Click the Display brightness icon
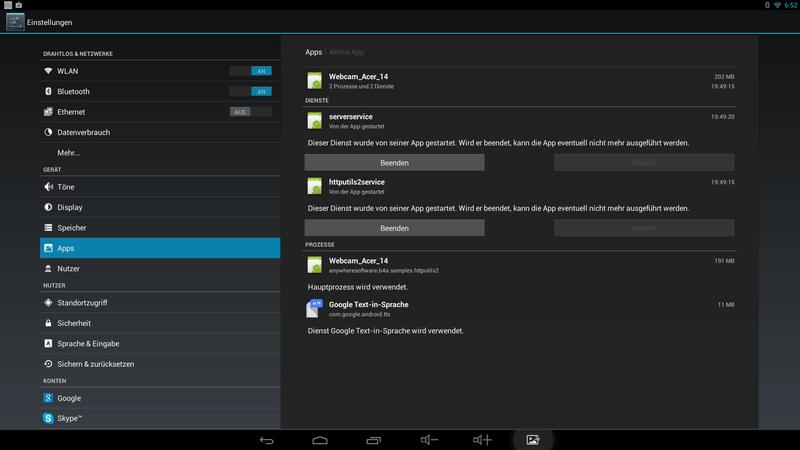The height and width of the screenshot is (450, 800). tap(48, 207)
